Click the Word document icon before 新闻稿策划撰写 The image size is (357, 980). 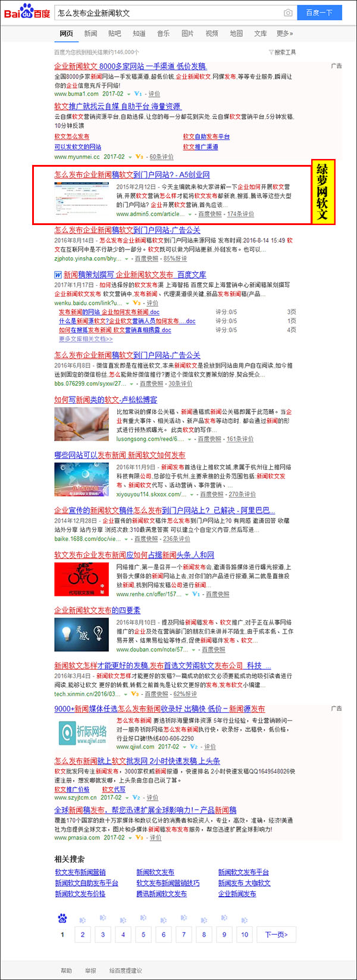58,274
